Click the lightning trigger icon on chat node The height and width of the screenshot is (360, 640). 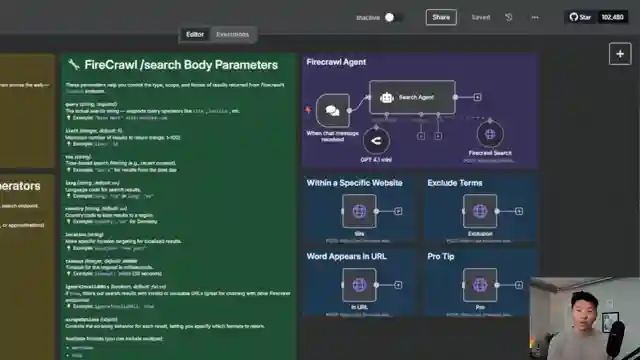pos(308,110)
